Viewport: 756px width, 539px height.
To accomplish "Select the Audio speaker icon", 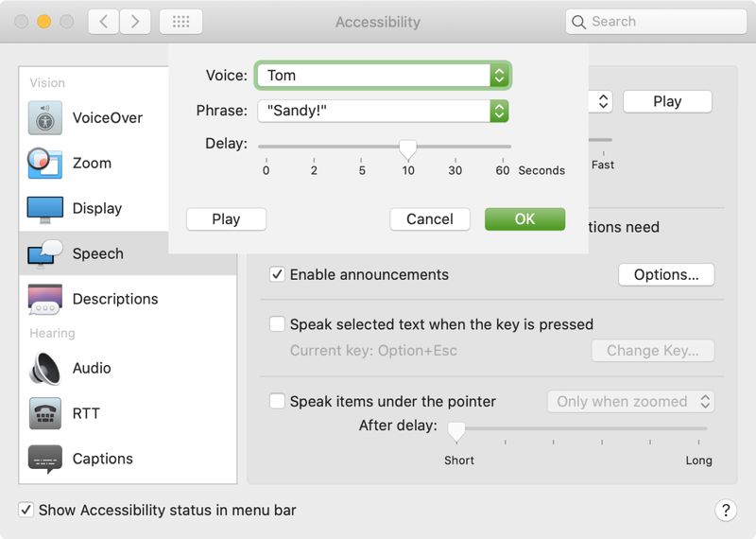I will pyautogui.click(x=44, y=368).
